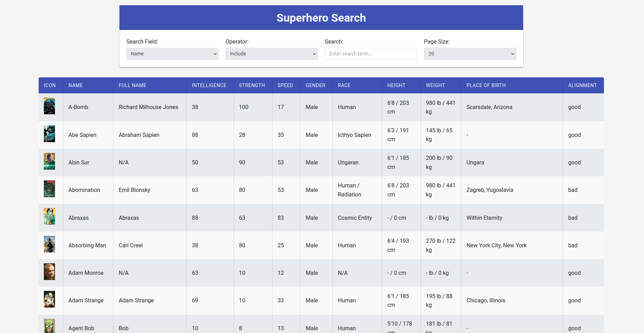Viewport: 644px width, 333px height.
Task: Click the Name column header
Action: click(76, 85)
